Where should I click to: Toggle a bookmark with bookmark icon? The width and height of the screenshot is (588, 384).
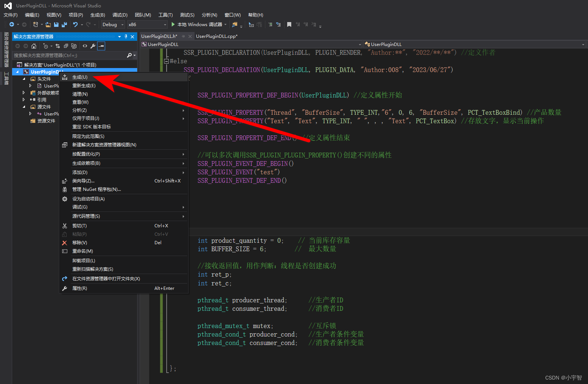coord(289,25)
